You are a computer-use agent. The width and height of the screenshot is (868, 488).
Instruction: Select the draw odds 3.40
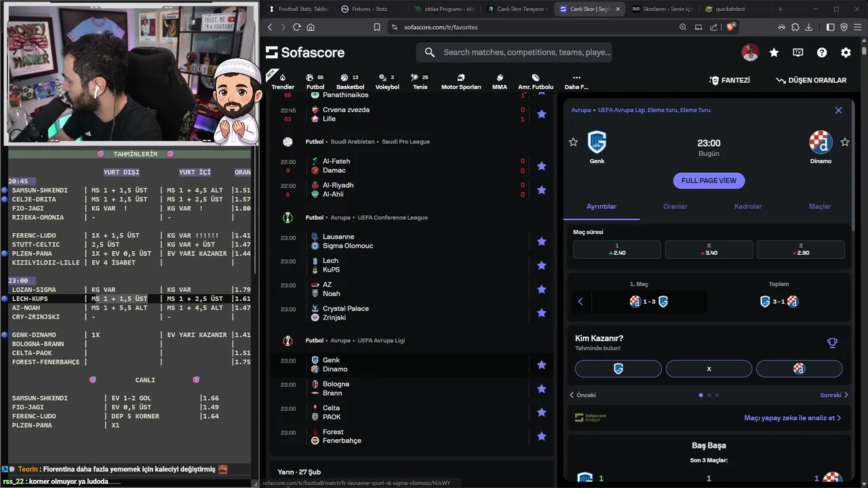[709, 249]
